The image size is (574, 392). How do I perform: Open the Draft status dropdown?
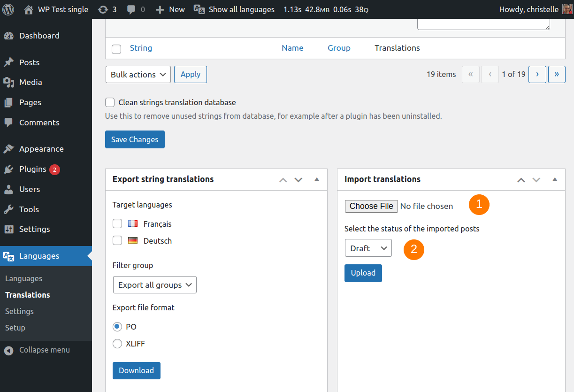point(368,248)
